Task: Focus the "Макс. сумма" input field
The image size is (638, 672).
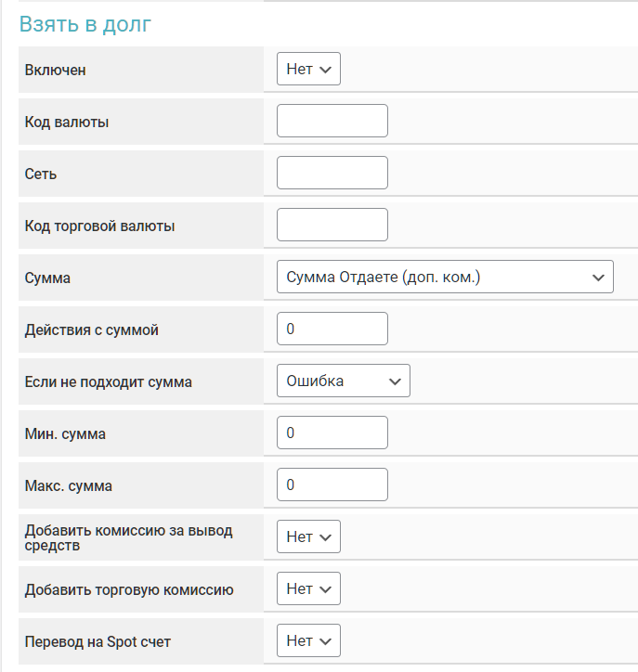Action: [332, 485]
